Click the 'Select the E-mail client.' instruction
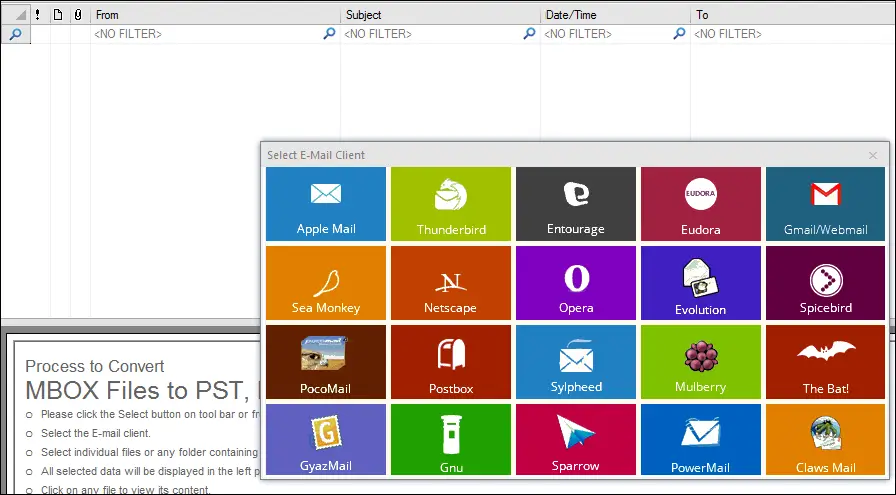 click(96, 433)
